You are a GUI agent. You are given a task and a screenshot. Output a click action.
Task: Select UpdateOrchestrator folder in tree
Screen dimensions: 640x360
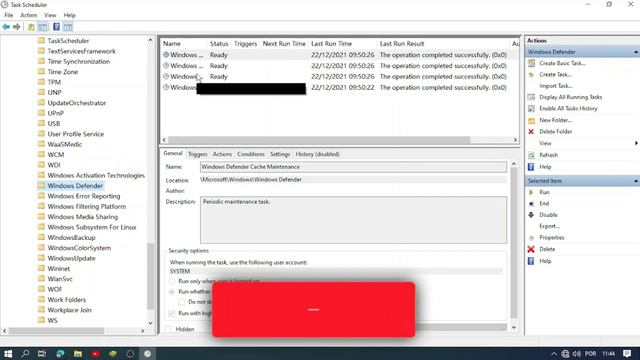point(76,103)
